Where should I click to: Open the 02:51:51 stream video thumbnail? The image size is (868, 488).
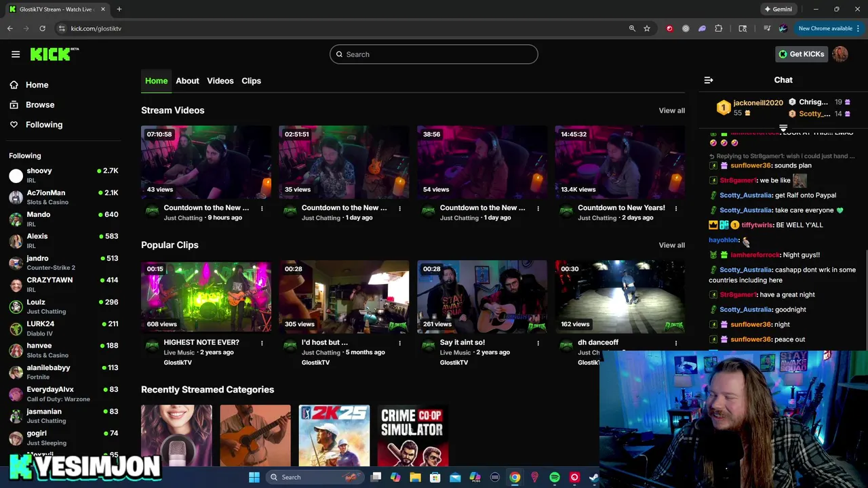point(344,162)
